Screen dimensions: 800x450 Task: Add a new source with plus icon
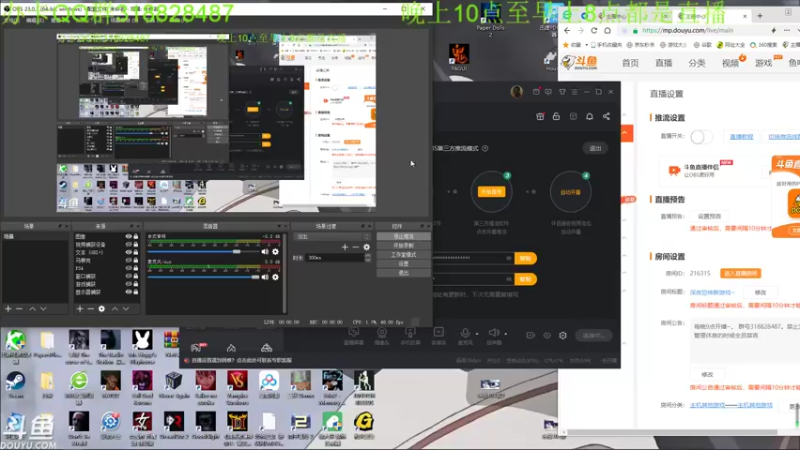[80, 309]
